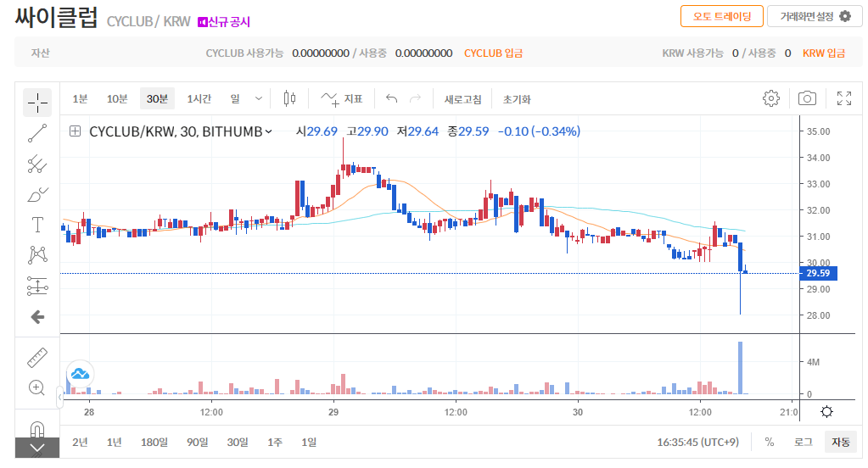
Task: Select the brush drawing tool
Action: [37, 195]
